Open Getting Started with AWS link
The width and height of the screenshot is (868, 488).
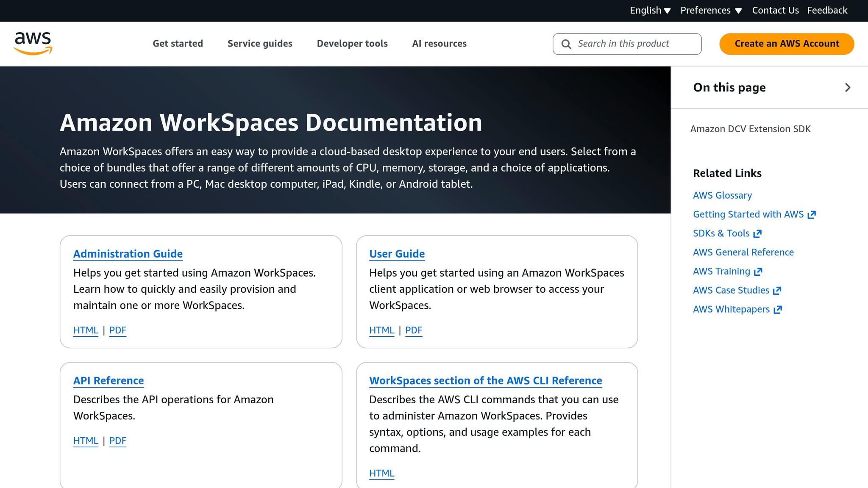(x=748, y=215)
